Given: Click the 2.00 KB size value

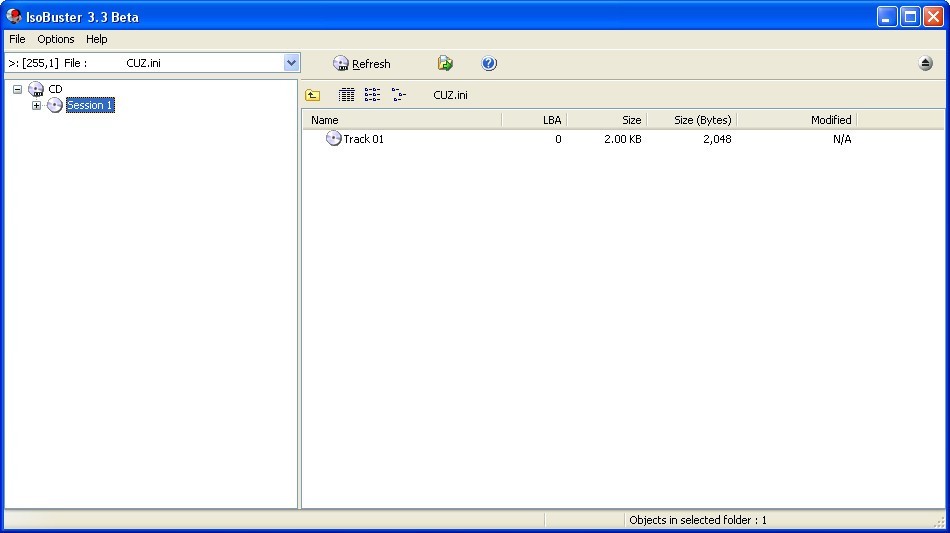Looking at the screenshot, I should [x=622, y=139].
